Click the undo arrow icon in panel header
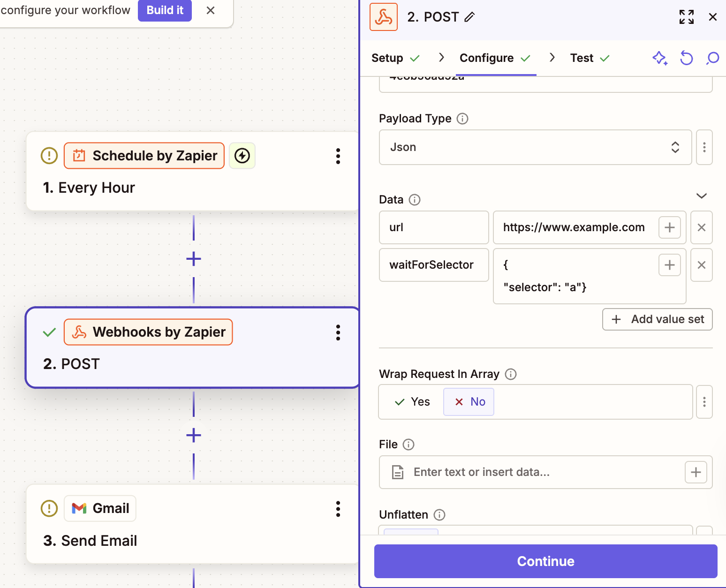The height and width of the screenshot is (588, 726). tap(686, 58)
